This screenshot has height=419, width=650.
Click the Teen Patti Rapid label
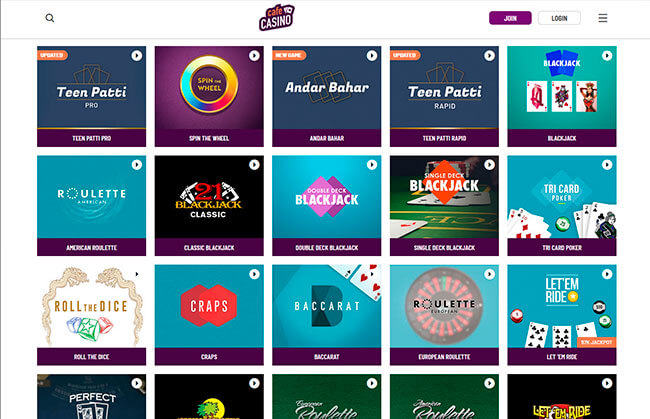tap(444, 138)
